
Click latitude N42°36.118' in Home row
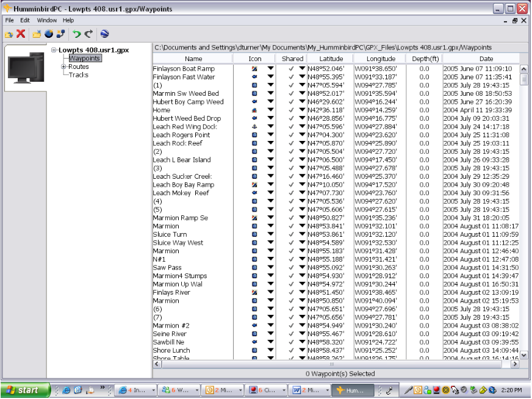point(326,110)
